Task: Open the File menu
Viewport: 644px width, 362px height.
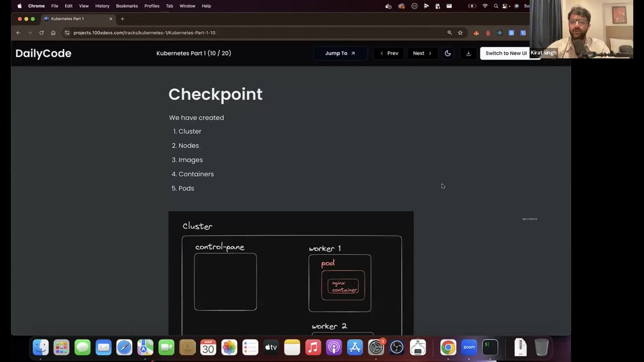Action: [x=55, y=6]
